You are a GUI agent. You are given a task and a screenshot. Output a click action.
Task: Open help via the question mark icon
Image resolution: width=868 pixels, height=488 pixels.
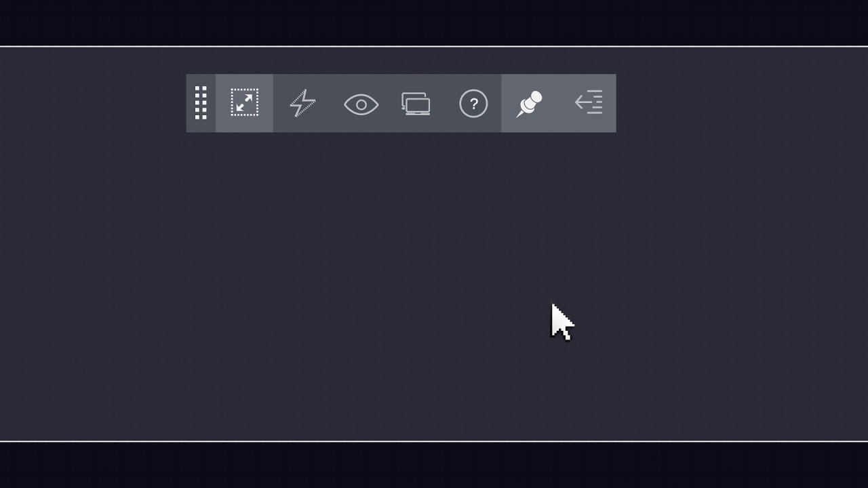point(473,104)
